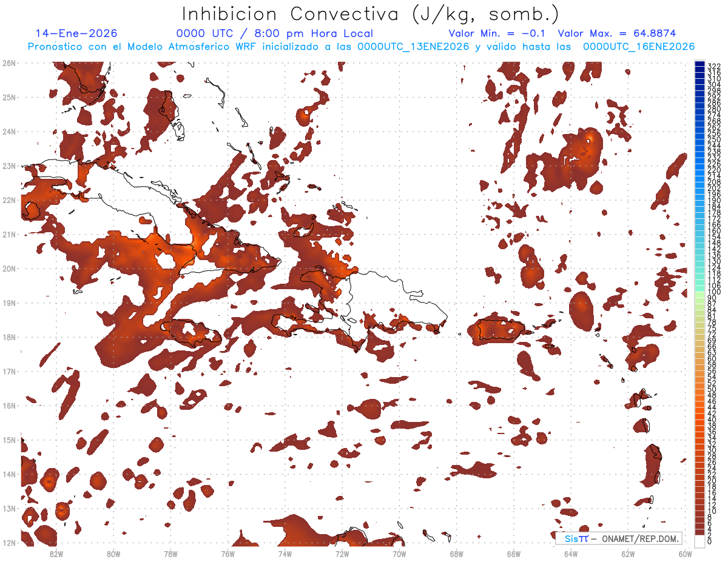Click the '82W' longitude label
The height and width of the screenshot is (562, 728).
click(x=56, y=553)
